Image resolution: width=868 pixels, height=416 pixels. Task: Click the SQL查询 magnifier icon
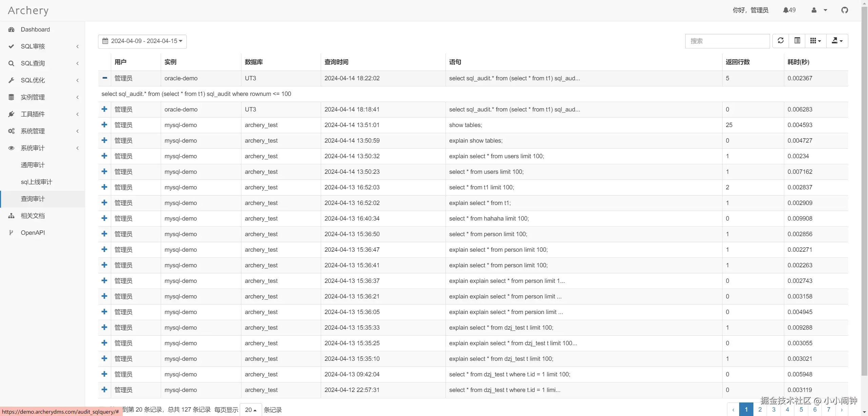pyautogui.click(x=11, y=63)
